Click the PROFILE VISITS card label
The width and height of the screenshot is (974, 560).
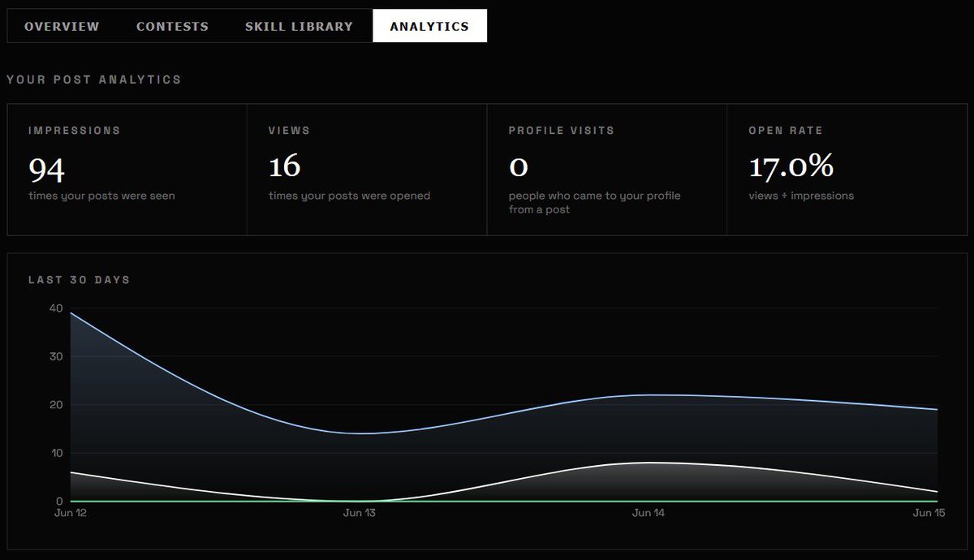point(562,130)
